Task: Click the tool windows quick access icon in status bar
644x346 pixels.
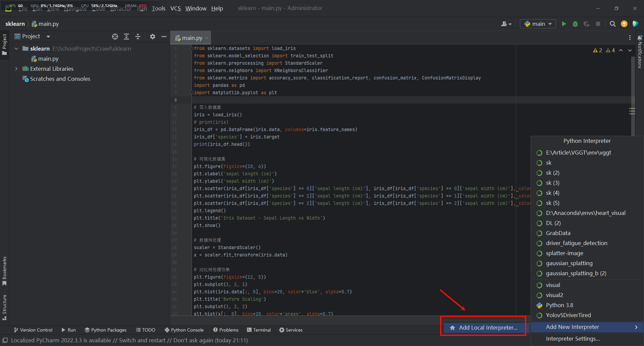Action: coord(5,340)
